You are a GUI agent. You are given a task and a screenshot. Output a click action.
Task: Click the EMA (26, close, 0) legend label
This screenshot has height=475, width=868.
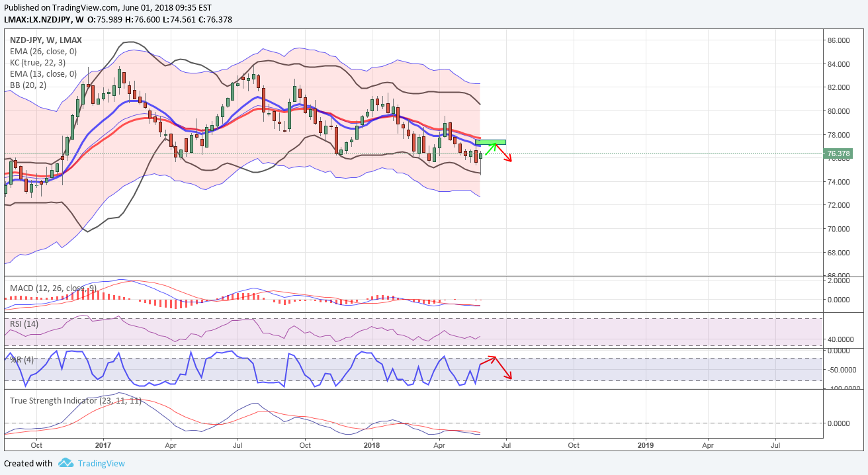coord(43,52)
